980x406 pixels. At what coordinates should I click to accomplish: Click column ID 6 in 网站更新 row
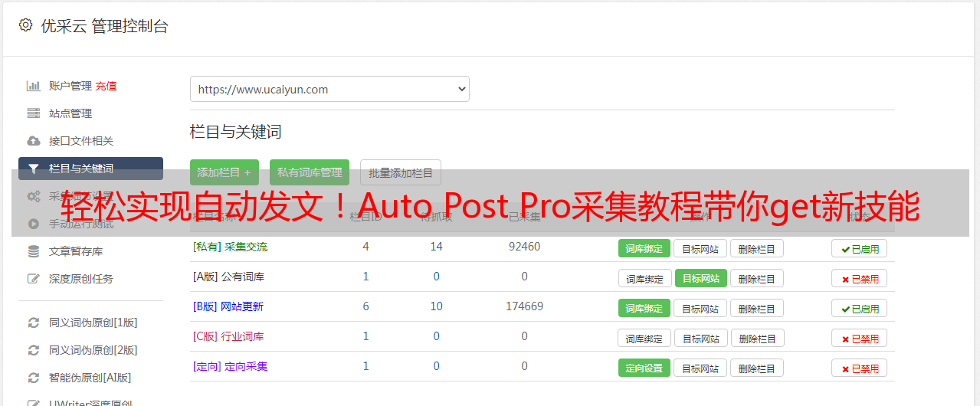point(365,306)
